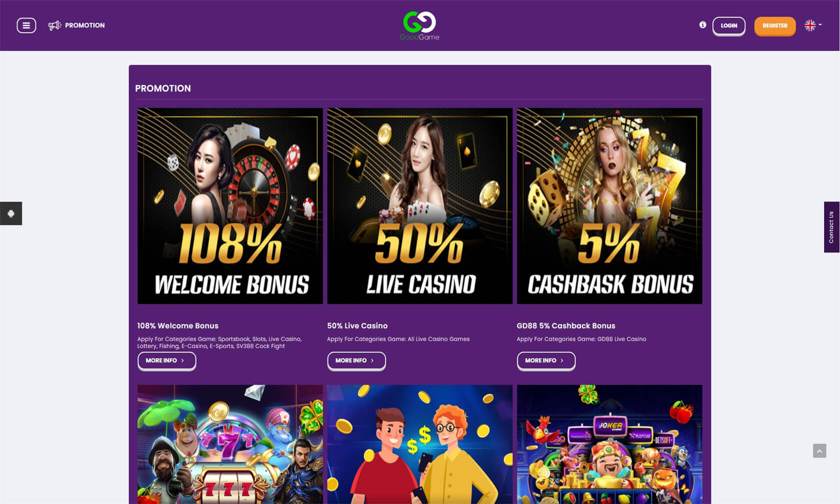This screenshot has height=504, width=840.
Task: Open the Contact Us side tab
Action: [x=831, y=227]
